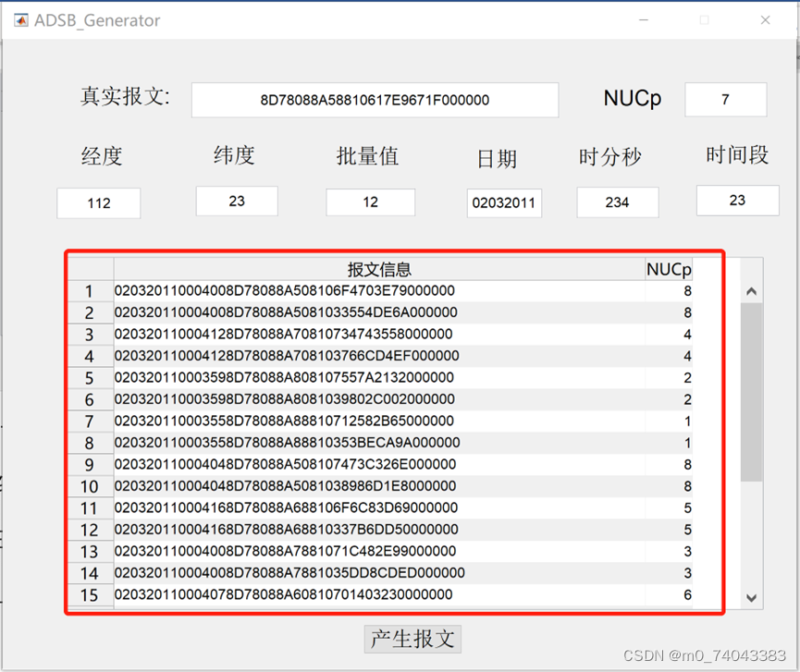The height and width of the screenshot is (672, 800).
Task: Select row 5 with NUCp value 2
Action: point(370,377)
